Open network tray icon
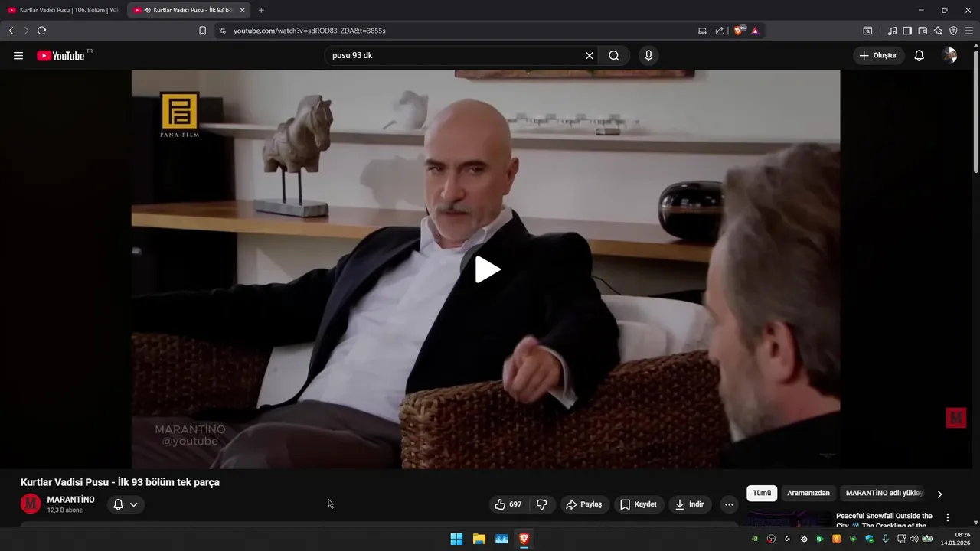The width and height of the screenshot is (980, 551). tap(902, 539)
